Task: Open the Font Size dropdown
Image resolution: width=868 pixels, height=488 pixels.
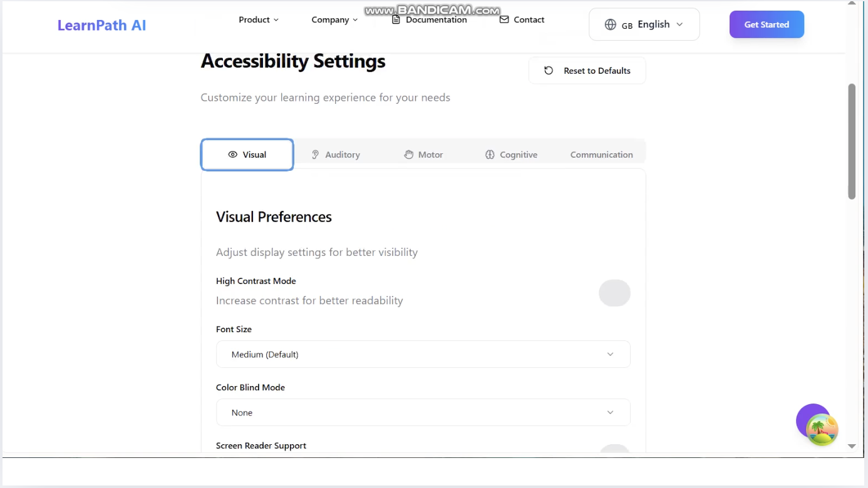Action: [423, 354]
